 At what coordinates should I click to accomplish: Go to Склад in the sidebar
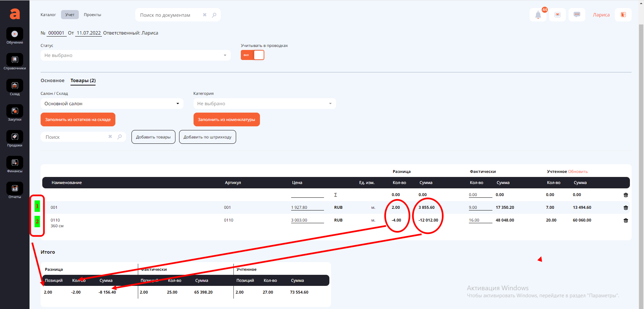pos(15,86)
